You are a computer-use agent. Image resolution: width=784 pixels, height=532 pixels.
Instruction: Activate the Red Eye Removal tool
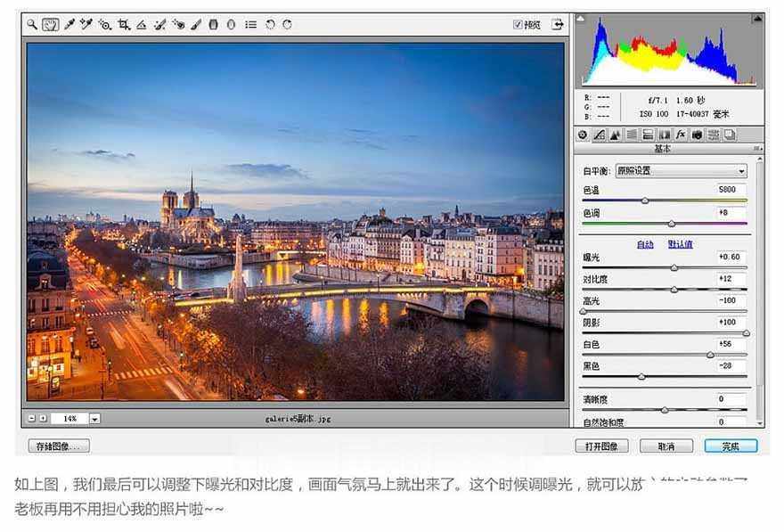tap(178, 24)
